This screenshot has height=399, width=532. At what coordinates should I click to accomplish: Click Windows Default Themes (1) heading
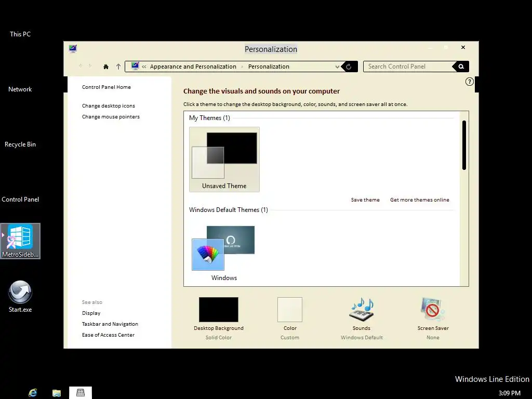click(x=229, y=210)
